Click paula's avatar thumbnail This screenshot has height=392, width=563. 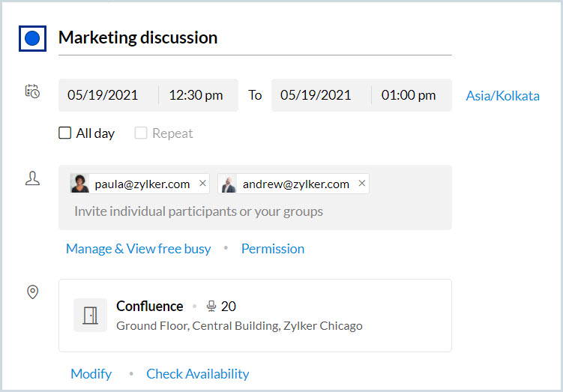point(79,184)
